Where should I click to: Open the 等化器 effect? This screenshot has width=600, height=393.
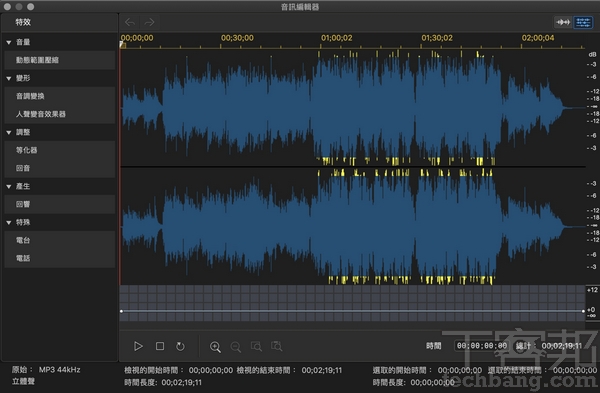tap(60, 150)
